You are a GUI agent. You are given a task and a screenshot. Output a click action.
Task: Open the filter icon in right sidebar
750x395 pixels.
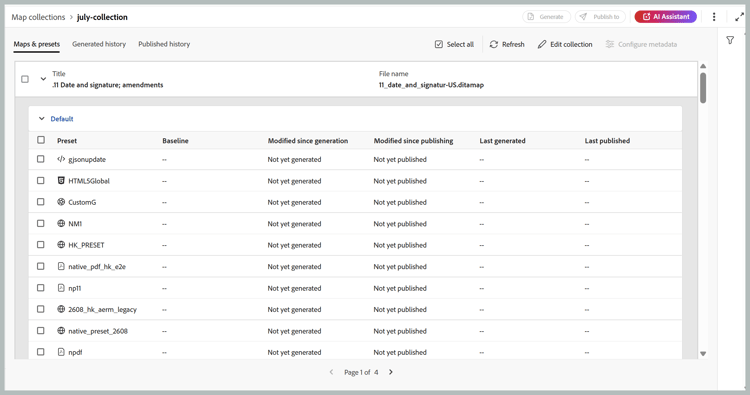[x=730, y=41]
